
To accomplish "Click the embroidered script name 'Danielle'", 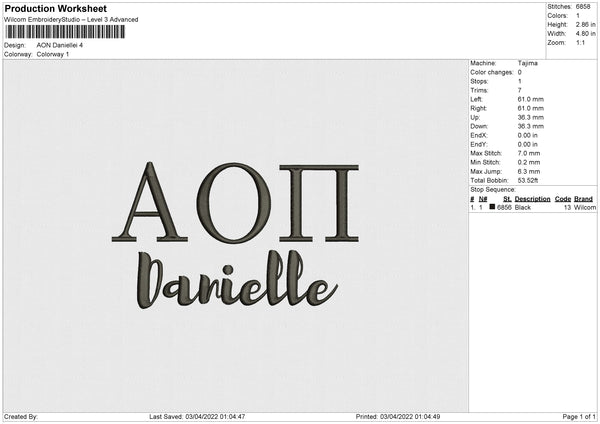I will click(x=237, y=279).
